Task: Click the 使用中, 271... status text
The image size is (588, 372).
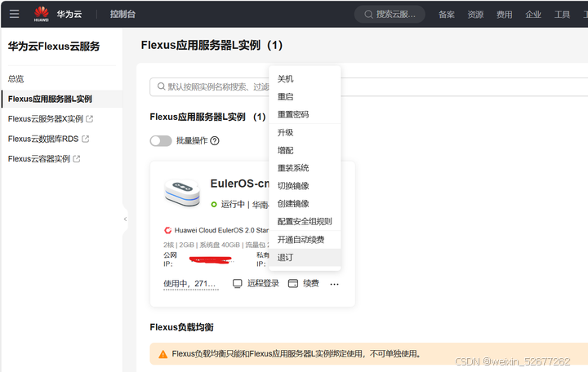Action: [191, 284]
